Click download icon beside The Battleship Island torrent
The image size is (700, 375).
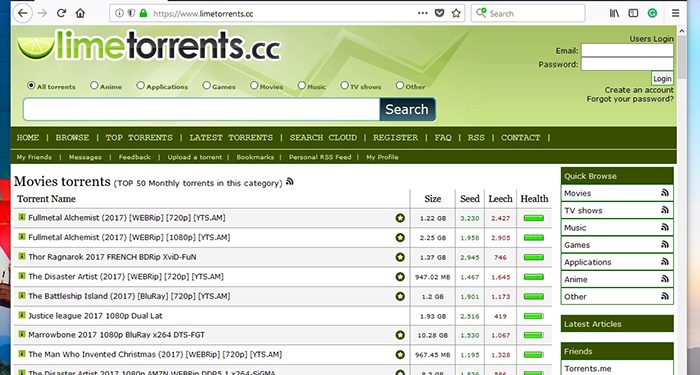click(21, 296)
